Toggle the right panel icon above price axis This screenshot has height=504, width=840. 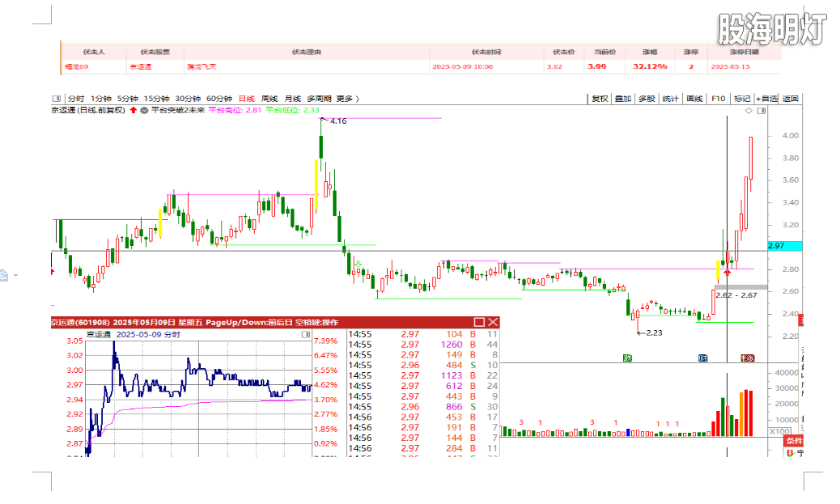pyautogui.click(x=762, y=110)
